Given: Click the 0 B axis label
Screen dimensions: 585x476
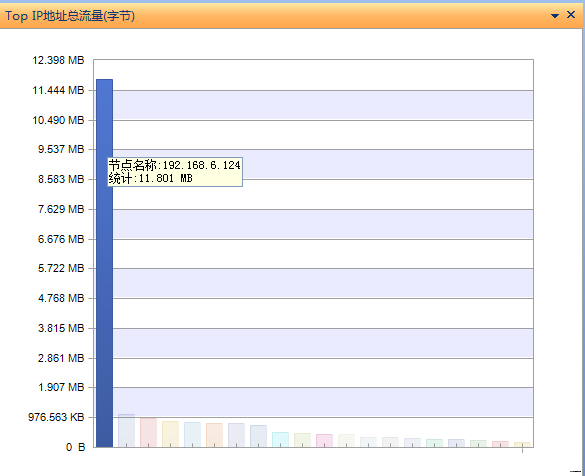Looking at the screenshot, I should (76, 447).
